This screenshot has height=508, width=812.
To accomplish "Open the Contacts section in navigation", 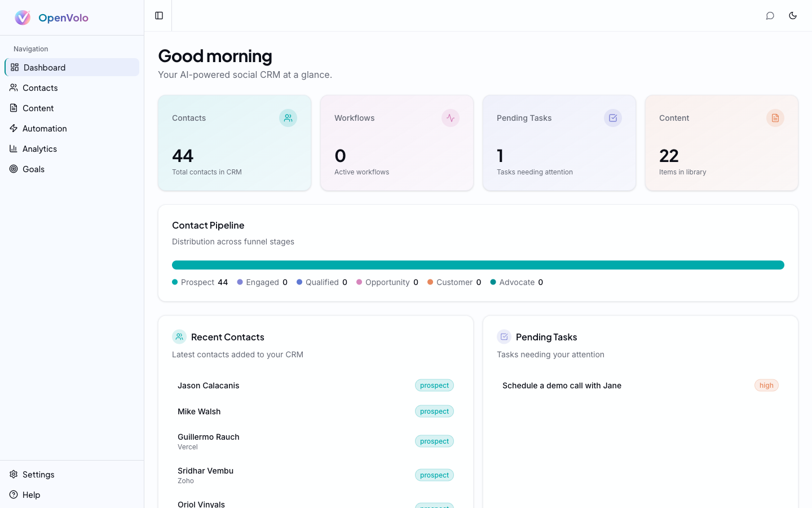I will coord(39,87).
